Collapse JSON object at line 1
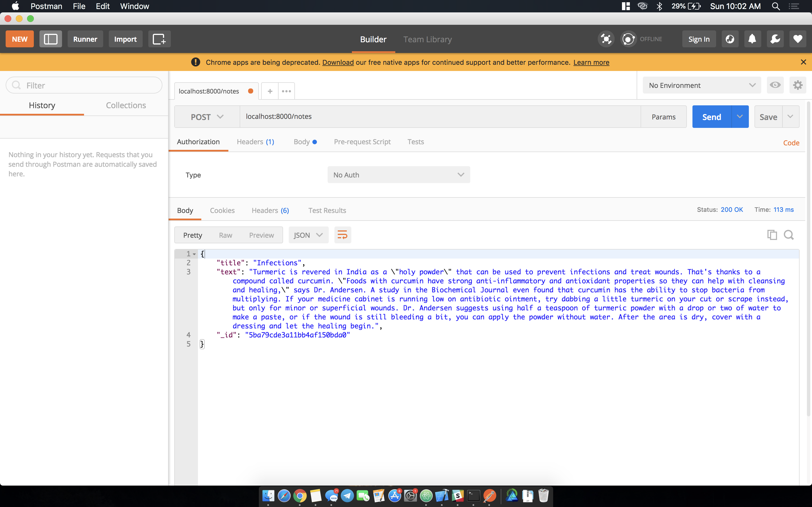 (194, 254)
